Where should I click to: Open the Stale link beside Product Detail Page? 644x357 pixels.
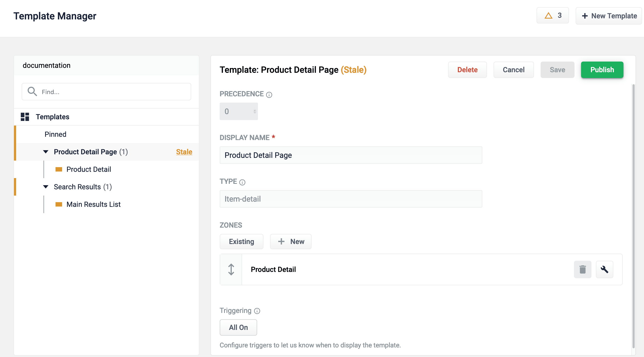pos(184,152)
